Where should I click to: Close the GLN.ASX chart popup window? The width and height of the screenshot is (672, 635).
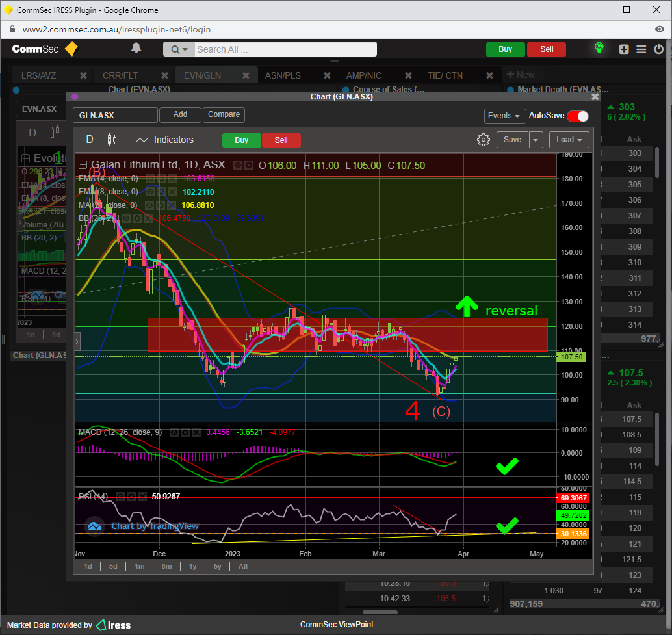pos(595,97)
